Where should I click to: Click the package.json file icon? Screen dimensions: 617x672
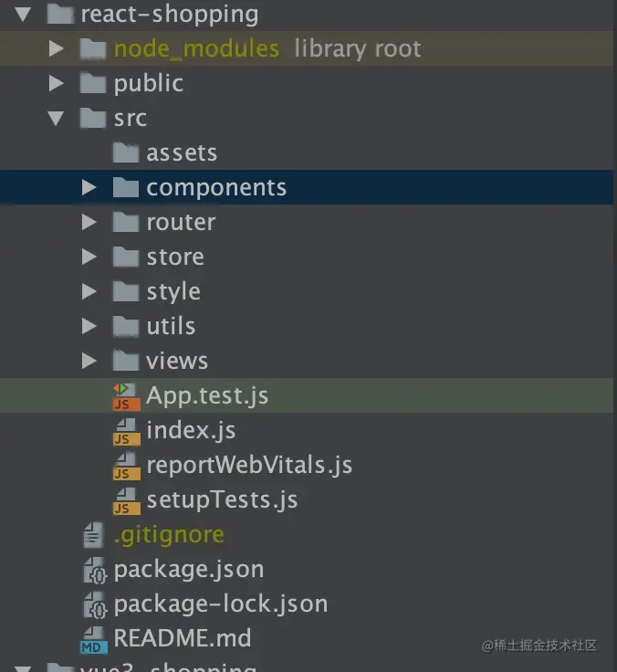(94, 570)
